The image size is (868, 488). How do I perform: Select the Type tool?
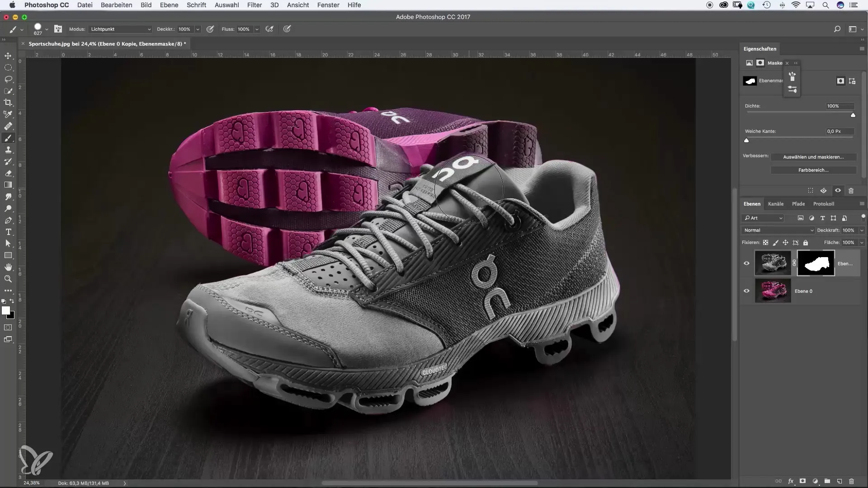point(8,232)
